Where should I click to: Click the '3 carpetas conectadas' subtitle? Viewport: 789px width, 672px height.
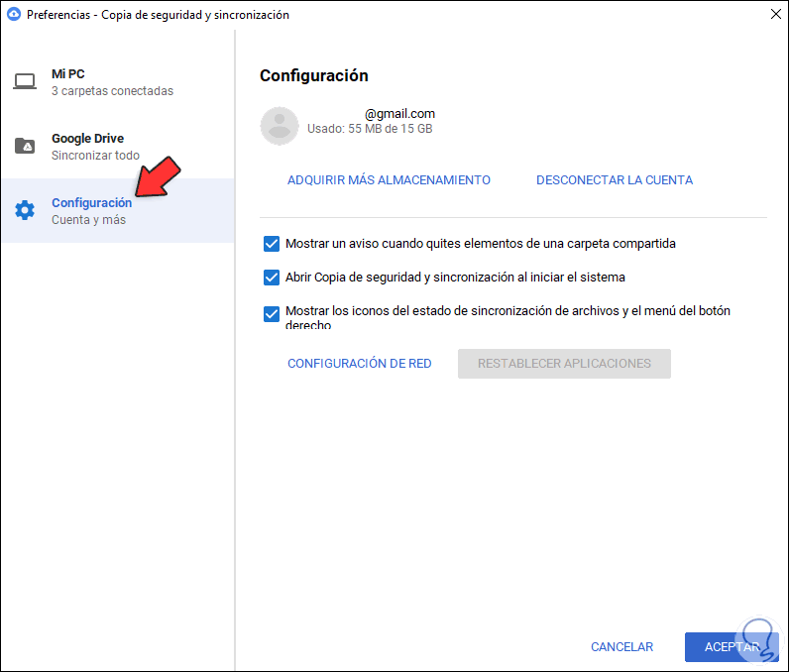(x=112, y=91)
